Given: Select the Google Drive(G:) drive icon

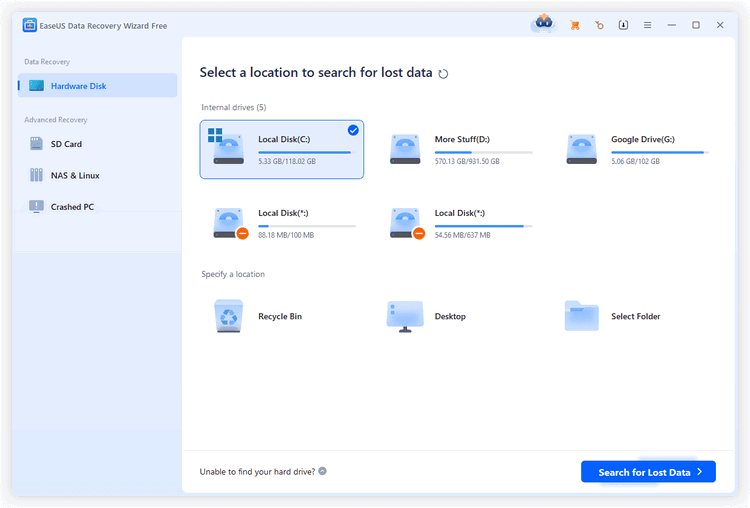Looking at the screenshot, I should pos(582,149).
